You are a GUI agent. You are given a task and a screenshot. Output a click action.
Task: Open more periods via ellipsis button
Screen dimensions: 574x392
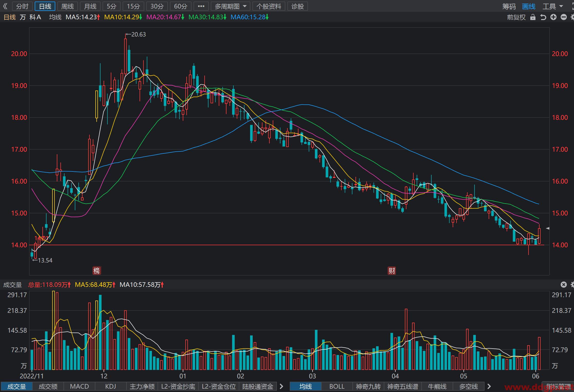tap(201, 6)
